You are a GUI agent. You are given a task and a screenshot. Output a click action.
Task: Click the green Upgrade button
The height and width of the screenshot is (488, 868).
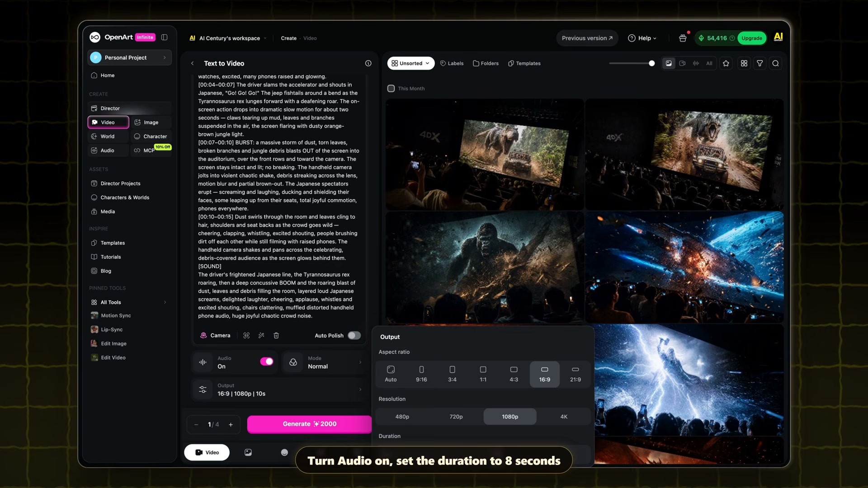(x=752, y=38)
